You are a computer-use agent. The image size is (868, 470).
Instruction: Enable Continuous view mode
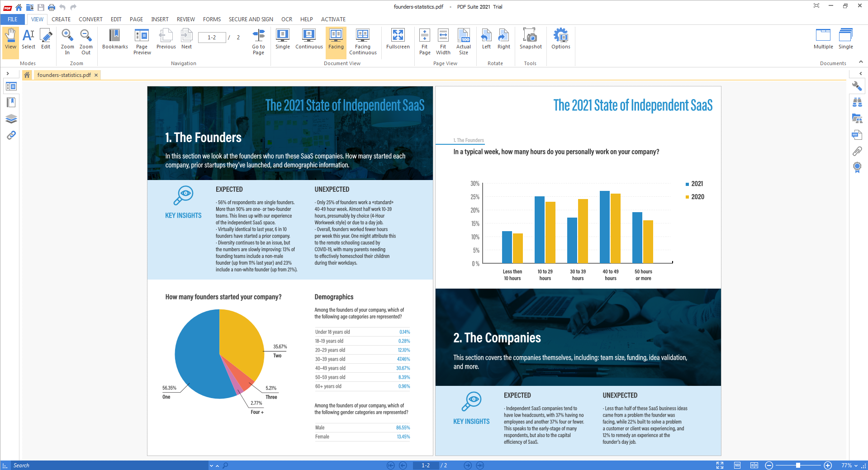308,41
